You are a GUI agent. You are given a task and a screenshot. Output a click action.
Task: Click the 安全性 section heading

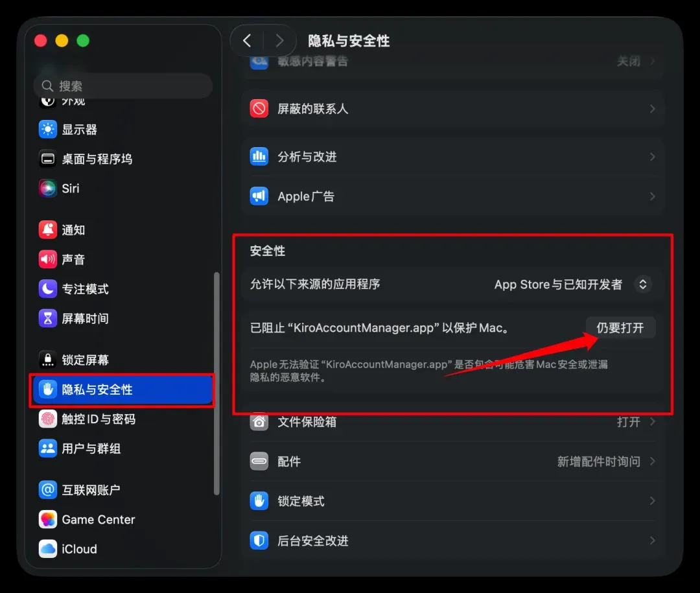268,251
